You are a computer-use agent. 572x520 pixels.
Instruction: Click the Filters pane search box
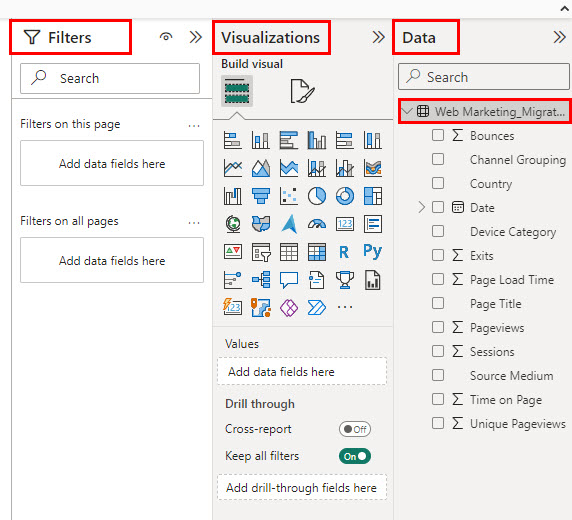click(x=110, y=78)
